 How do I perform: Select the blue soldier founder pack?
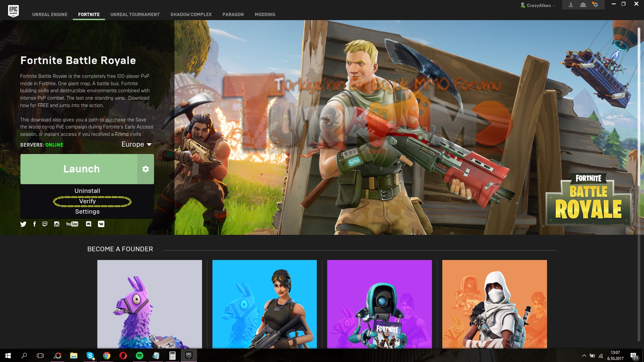click(x=264, y=304)
